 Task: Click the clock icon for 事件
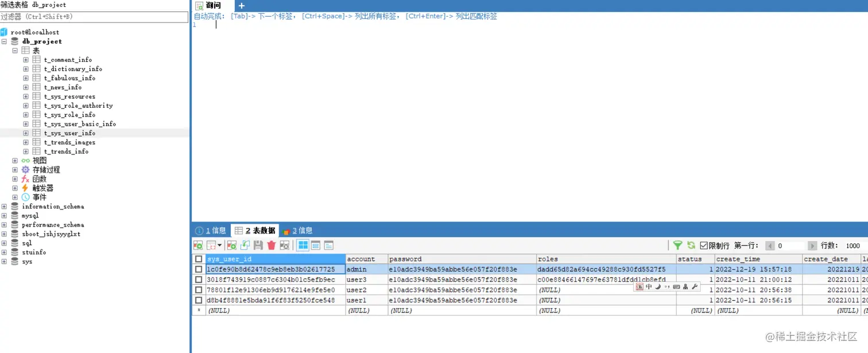(25, 197)
